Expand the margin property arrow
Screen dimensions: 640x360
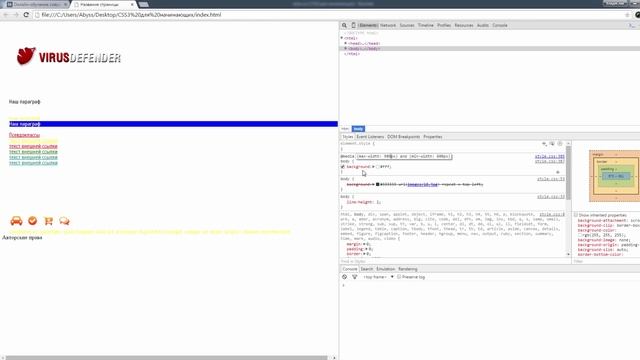point(364,244)
